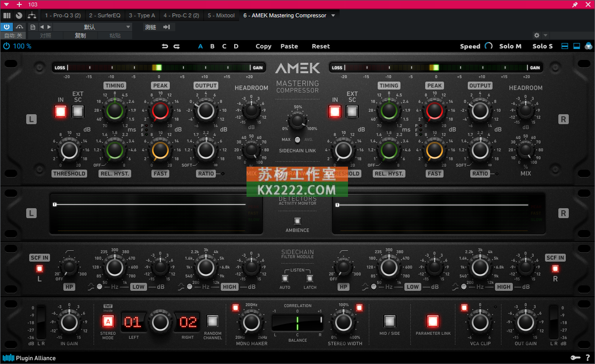
Task: Click the three-column view icon in the insert bar
Action: click(x=7, y=15)
